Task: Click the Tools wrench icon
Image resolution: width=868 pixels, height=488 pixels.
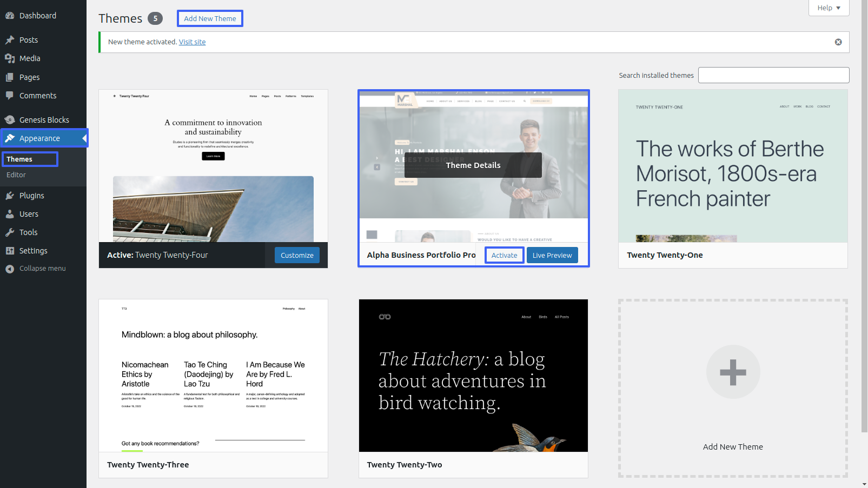Action: click(x=10, y=232)
